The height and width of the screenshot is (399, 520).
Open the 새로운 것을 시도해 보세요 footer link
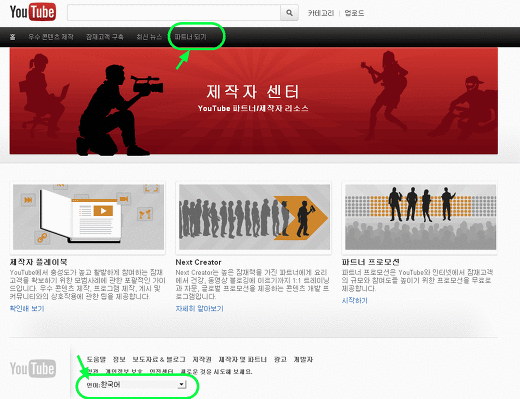pyautogui.click(x=216, y=371)
